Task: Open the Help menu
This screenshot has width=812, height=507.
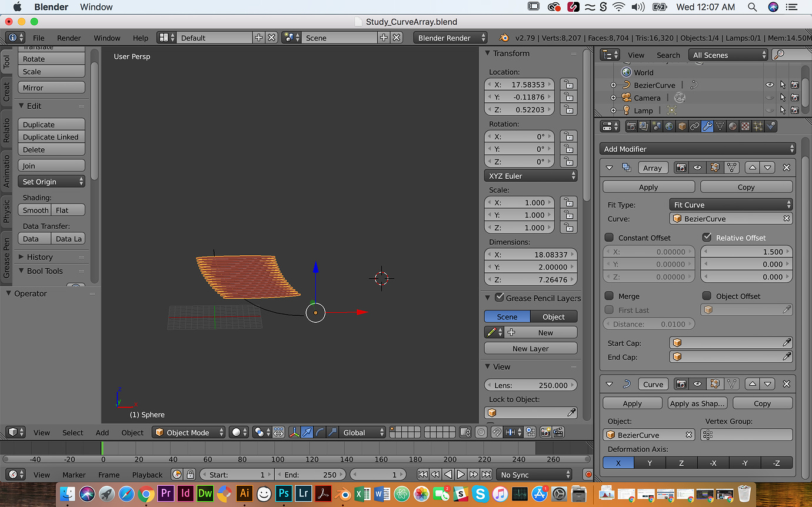Action: [141, 38]
